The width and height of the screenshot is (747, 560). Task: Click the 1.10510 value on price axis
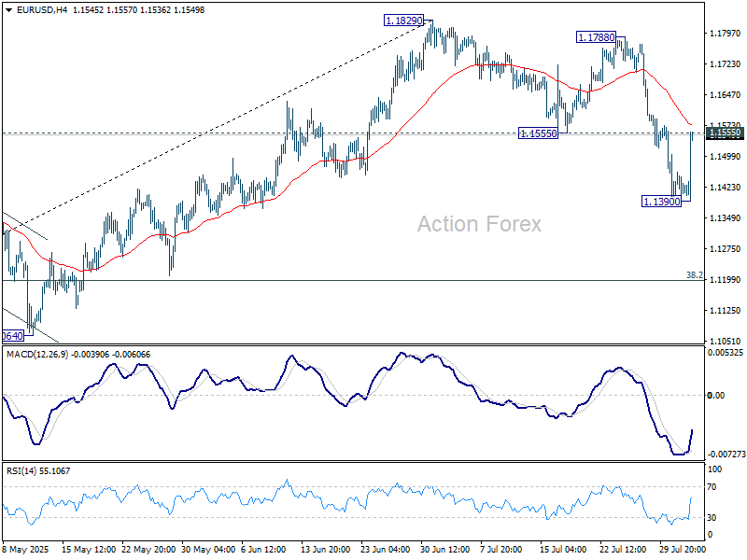click(x=726, y=342)
